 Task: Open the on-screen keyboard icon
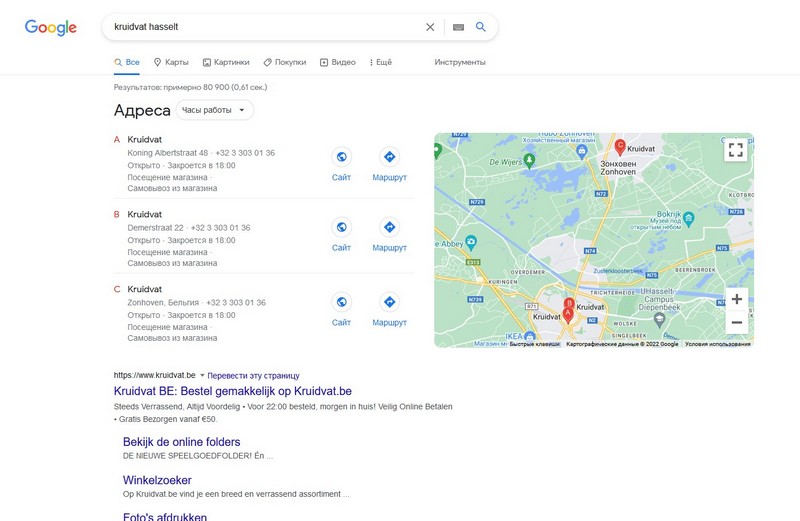458,27
